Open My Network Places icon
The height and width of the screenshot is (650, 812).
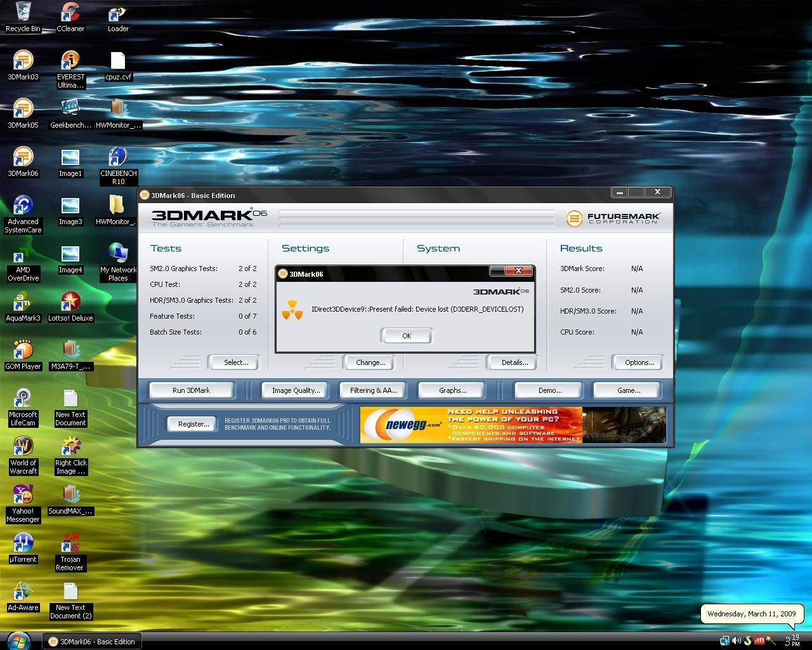click(118, 262)
